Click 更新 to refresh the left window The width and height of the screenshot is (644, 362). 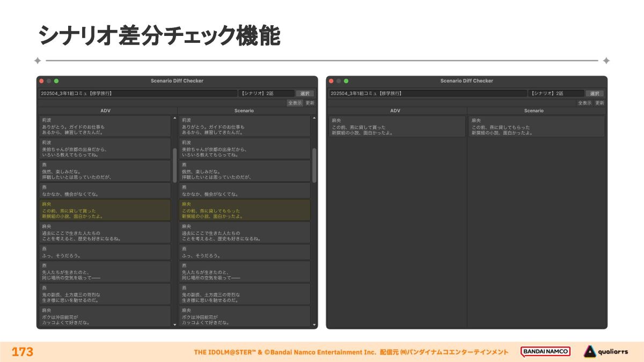[x=310, y=103]
